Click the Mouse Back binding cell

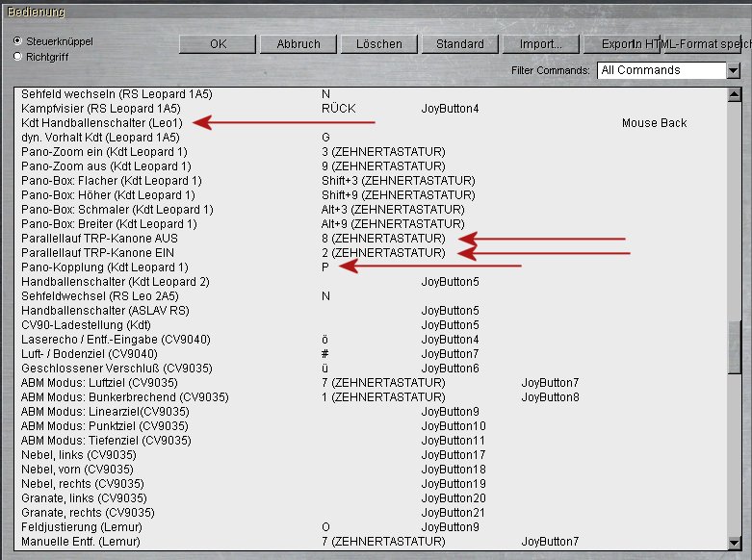(x=654, y=123)
